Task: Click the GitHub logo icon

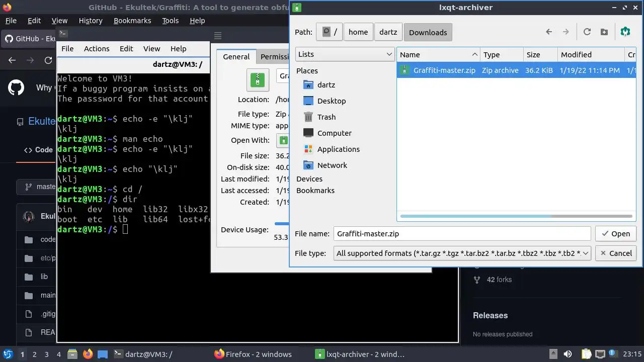Action: tap(16, 87)
